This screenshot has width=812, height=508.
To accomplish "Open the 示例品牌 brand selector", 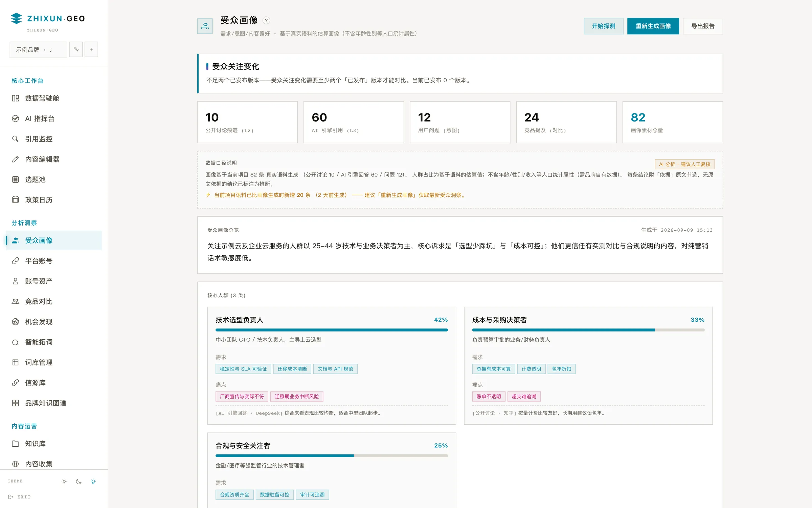I will [38, 50].
